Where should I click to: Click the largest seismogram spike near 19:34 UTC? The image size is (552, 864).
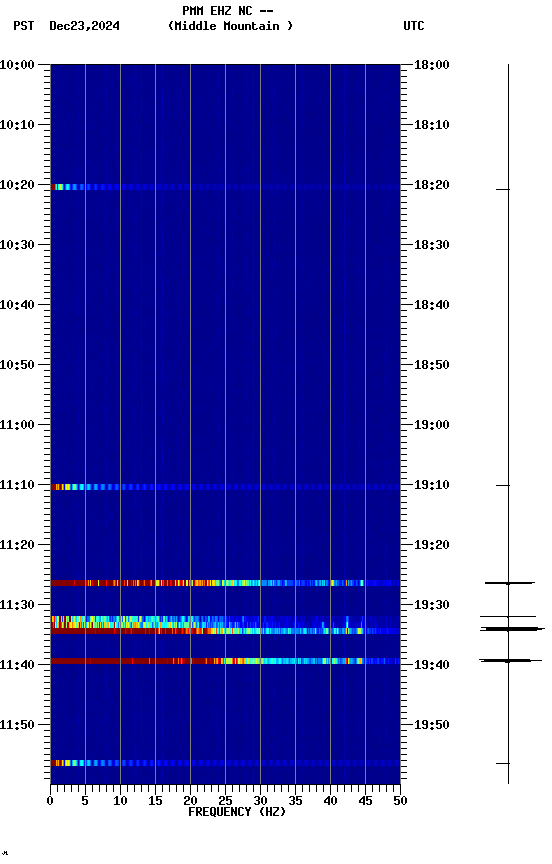(x=512, y=629)
